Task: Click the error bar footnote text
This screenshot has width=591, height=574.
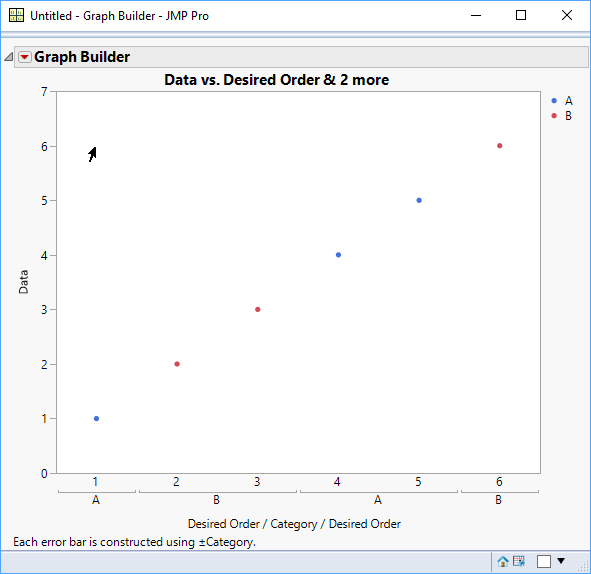Action: pyautogui.click(x=135, y=542)
